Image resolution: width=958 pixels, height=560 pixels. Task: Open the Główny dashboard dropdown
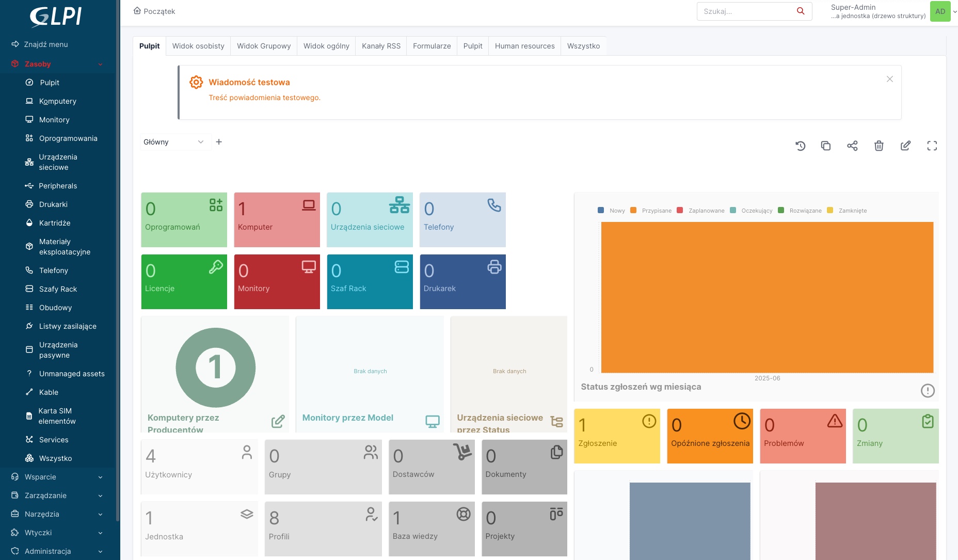(175, 142)
